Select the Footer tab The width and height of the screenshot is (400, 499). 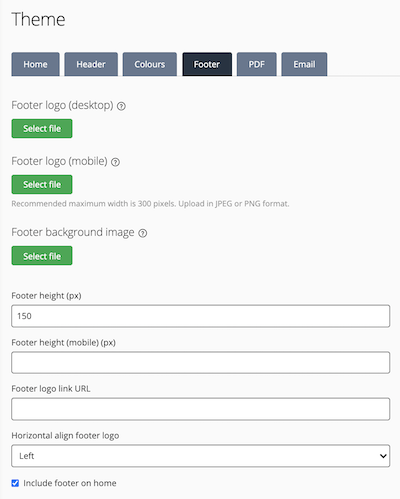(207, 64)
